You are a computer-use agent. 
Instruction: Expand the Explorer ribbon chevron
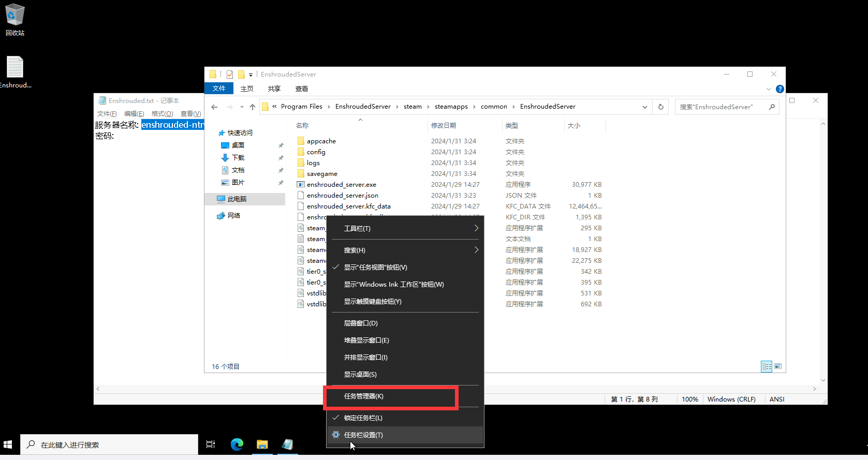click(769, 89)
